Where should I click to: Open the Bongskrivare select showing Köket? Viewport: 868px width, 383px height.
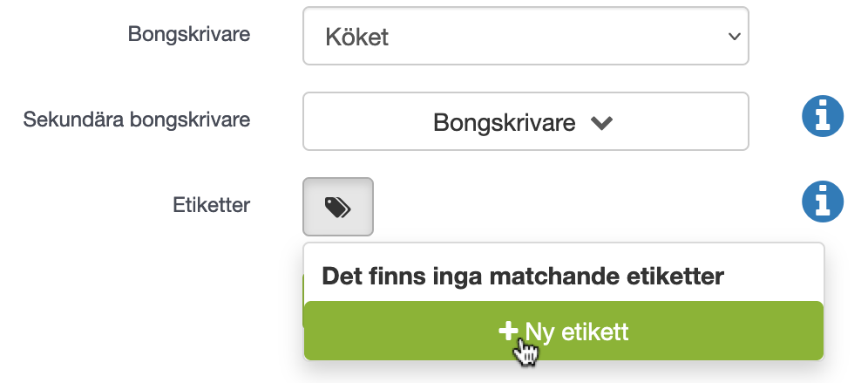[x=526, y=36]
